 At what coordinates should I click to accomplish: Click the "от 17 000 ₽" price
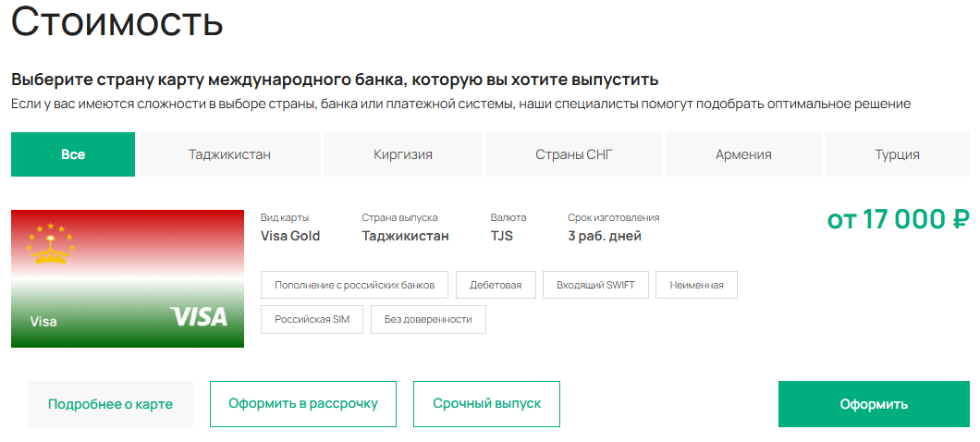coord(897,219)
